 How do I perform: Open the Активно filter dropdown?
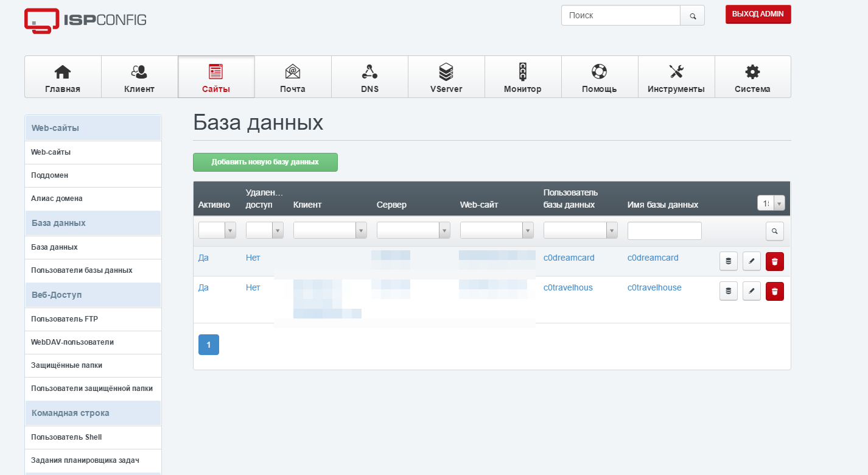point(217,230)
